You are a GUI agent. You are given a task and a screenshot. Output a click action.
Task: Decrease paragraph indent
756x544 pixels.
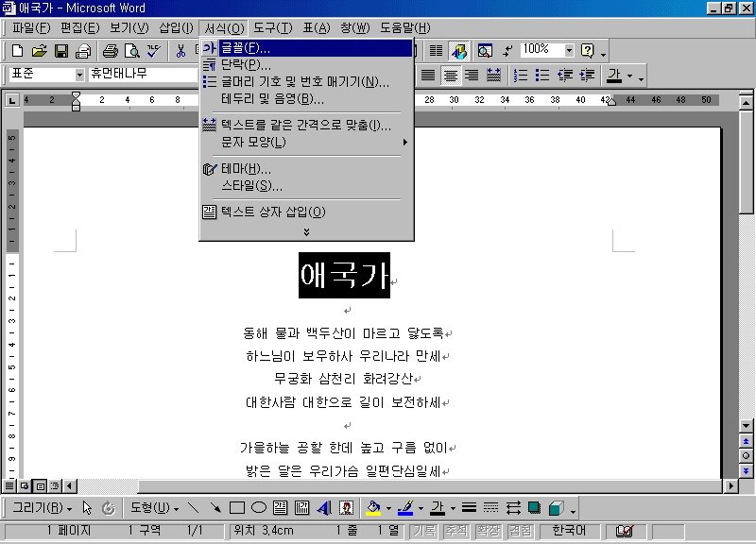click(x=564, y=76)
